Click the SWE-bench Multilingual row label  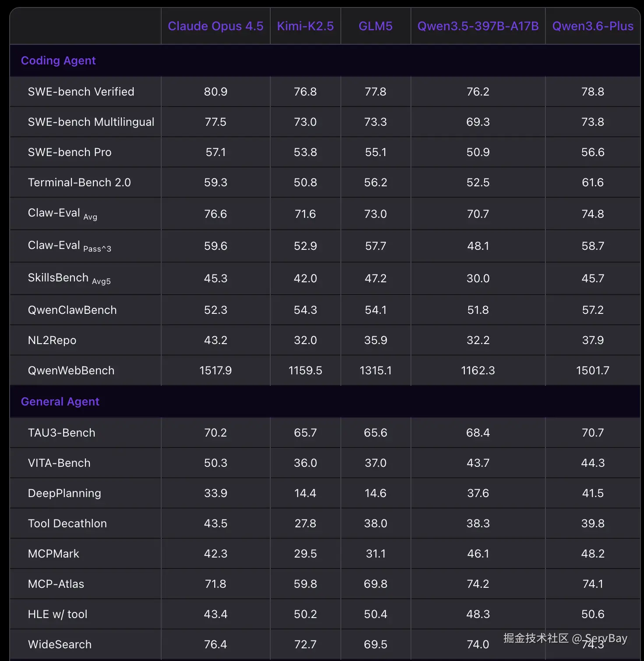pyautogui.click(x=91, y=122)
